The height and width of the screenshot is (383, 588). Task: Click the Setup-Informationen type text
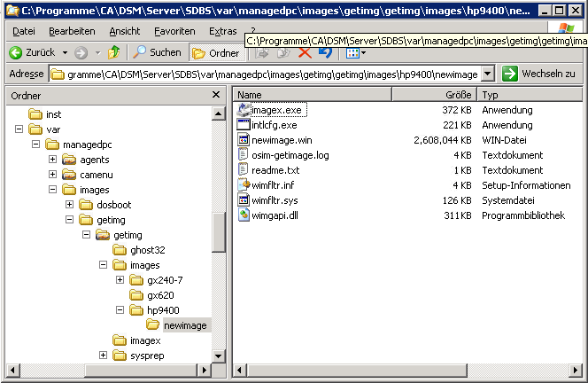[526, 185]
